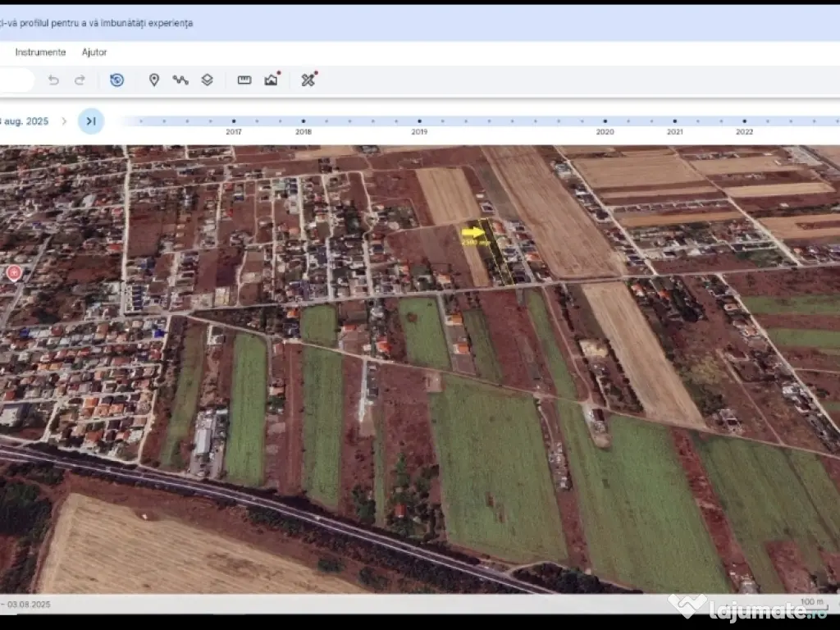Select the 2017 marker on the timeline
This screenshot has height=630, width=840.
(234, 121)
